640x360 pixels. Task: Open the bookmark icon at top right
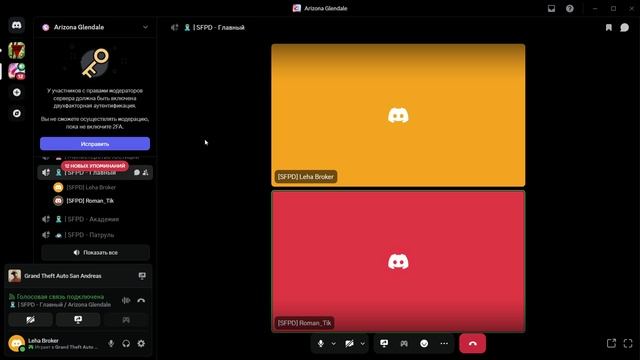tap(609, 27)
